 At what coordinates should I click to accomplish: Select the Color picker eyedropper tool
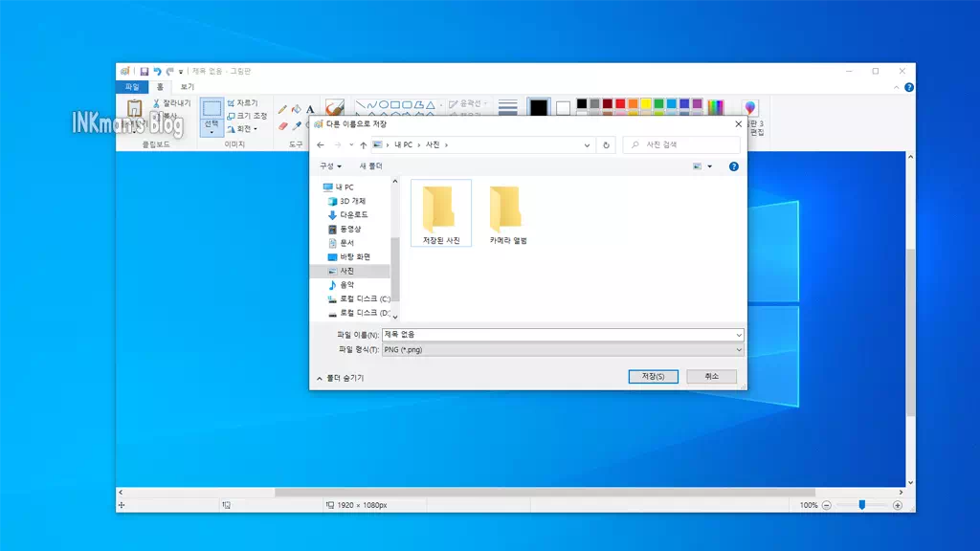click(x=297, y=125)
